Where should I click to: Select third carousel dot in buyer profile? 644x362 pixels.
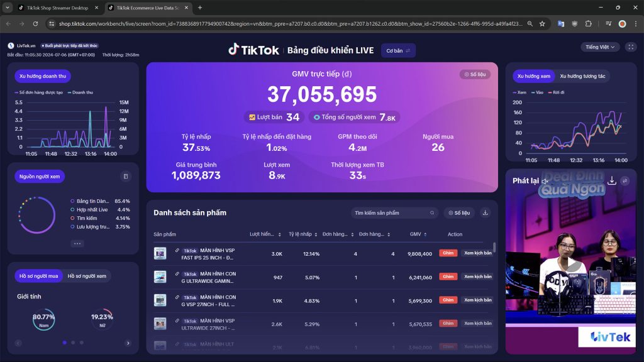82,343
